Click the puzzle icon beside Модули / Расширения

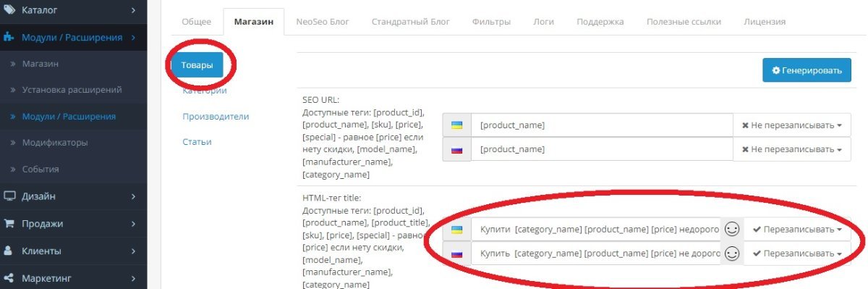pyautogui.click(x=9, y=37)
